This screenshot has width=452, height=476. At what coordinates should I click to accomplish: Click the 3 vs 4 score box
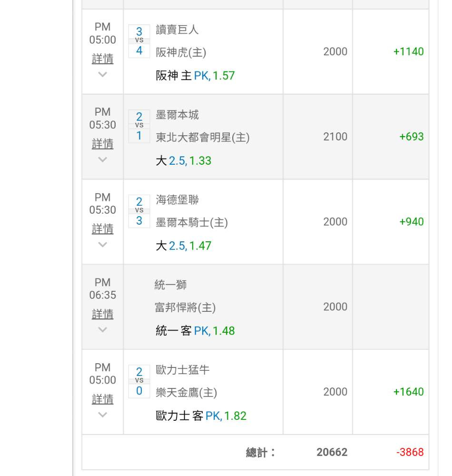[x=139, y=41]
